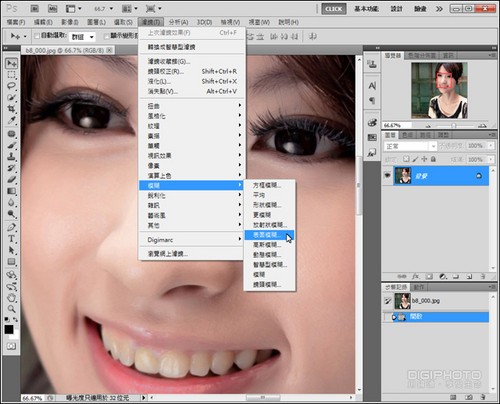Choose 表面模糊 in blur submenu
The height and width of the screenshot is (404, 500).
point(269,235)
